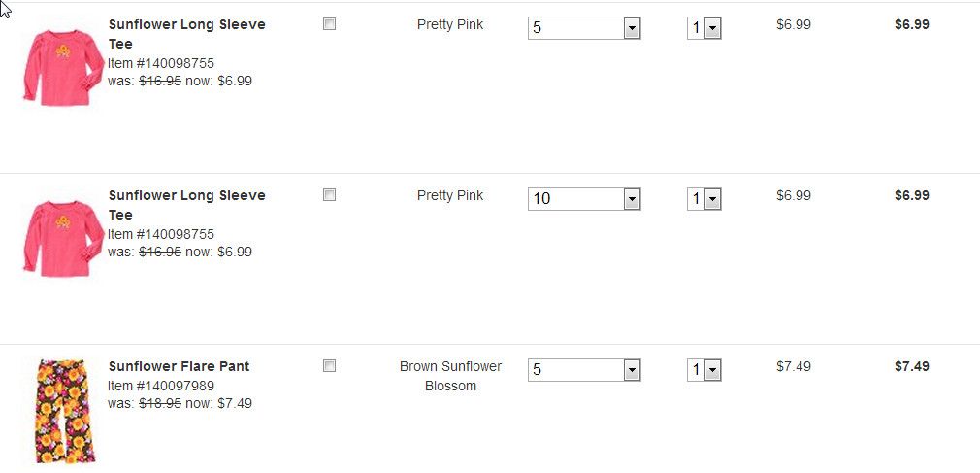Click the bold $7.49 total price
980x473 pixels.
click(x=911, y=366)
